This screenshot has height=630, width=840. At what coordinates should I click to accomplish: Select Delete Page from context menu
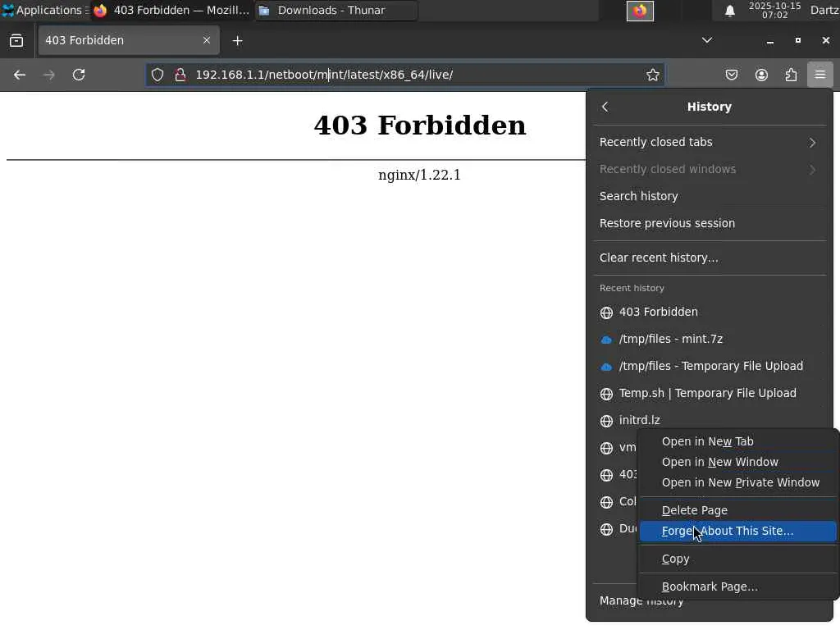click(x=737, y=510)
